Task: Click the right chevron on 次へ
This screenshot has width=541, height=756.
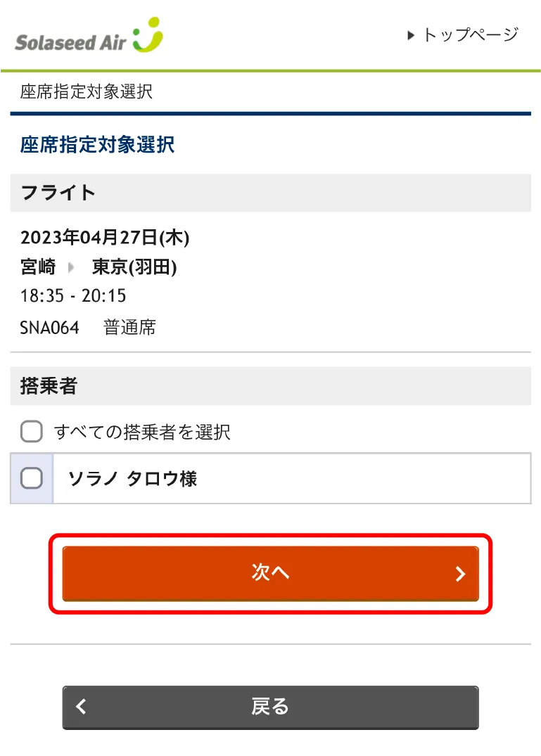Action: [461, 574]
